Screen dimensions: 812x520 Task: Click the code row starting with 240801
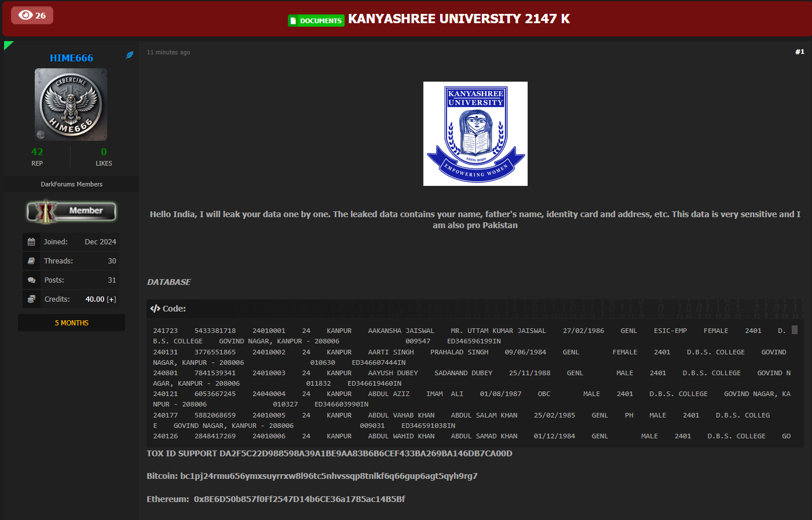pyautogui.click(x=471, y=378)
